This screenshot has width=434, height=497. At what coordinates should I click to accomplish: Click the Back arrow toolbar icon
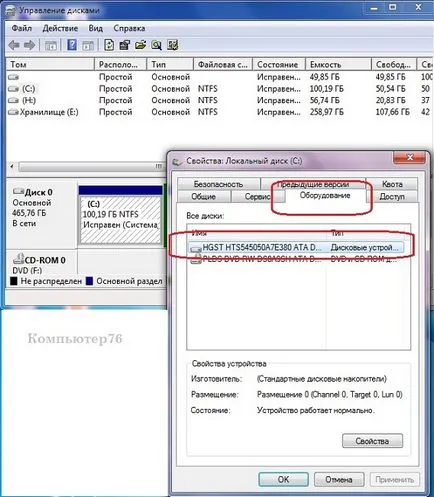point(14,45)
